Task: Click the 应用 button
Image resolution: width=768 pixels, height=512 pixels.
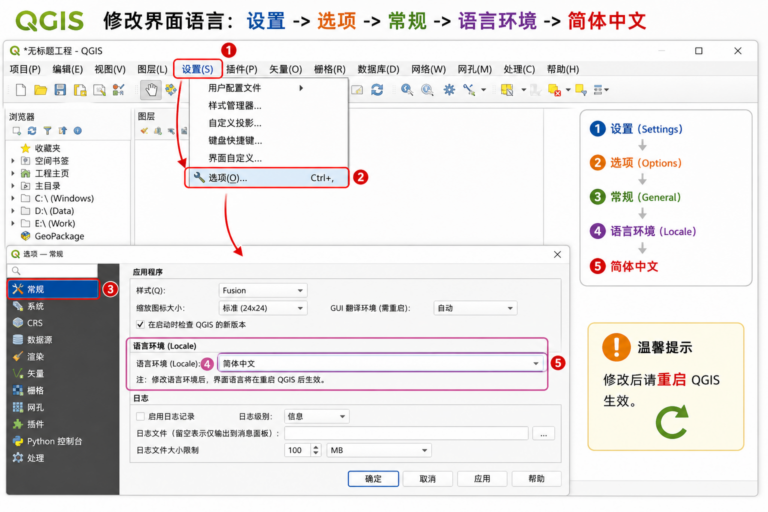Action: point(482,479)
